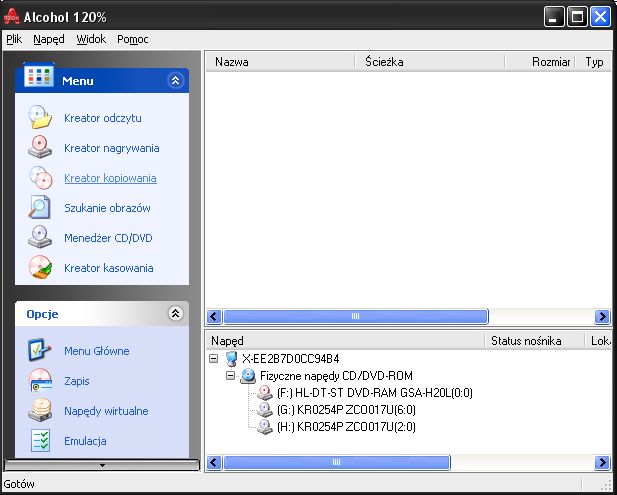Screen dimensions: 617x495
Task: Click the image list horizontal scrollbar thumb
Action: click(x=356, y=316)
